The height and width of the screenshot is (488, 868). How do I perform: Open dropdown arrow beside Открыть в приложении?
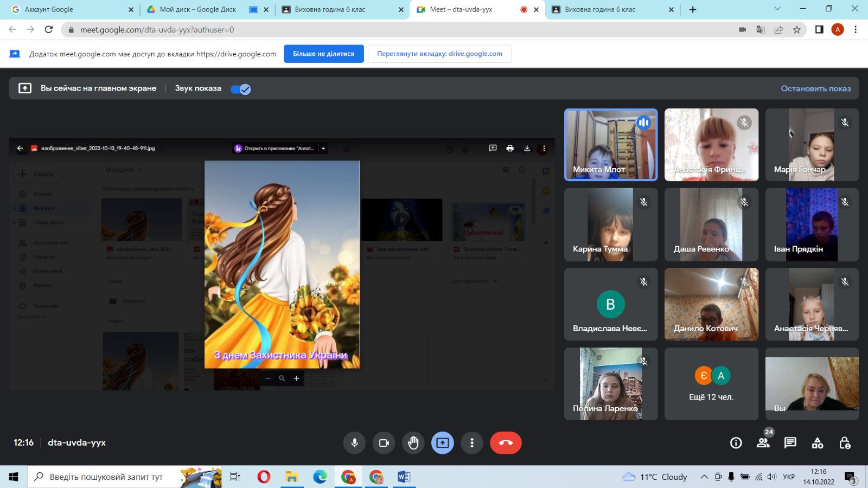tap(323, 148)
